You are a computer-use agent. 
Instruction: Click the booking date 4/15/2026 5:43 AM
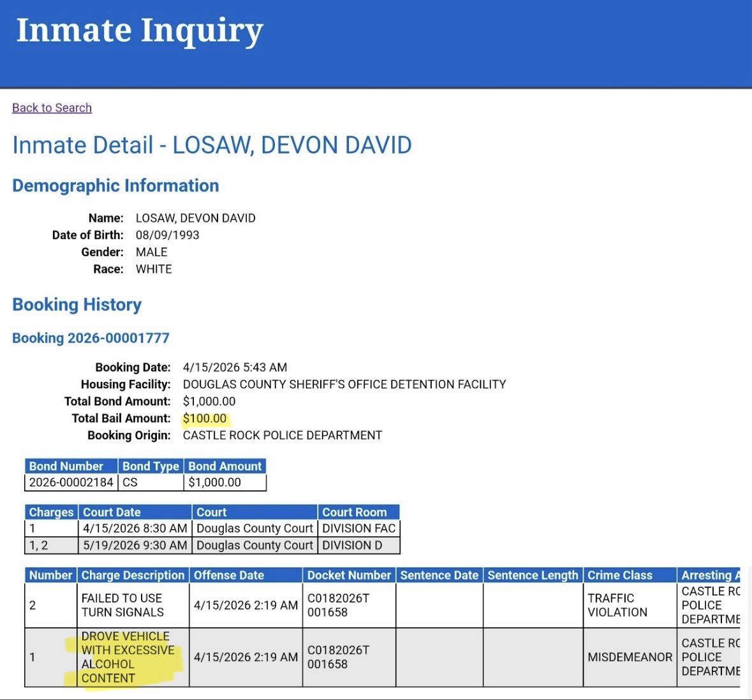235,367
